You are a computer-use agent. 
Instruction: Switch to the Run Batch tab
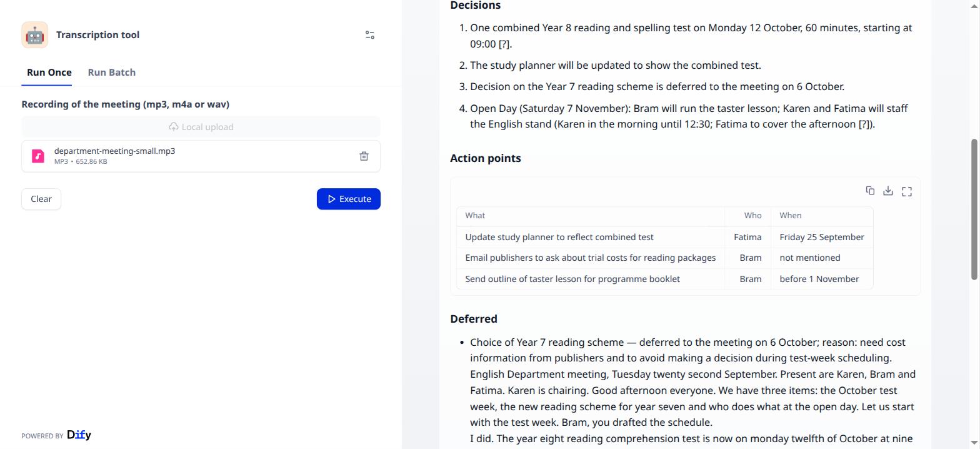(112, 73)
